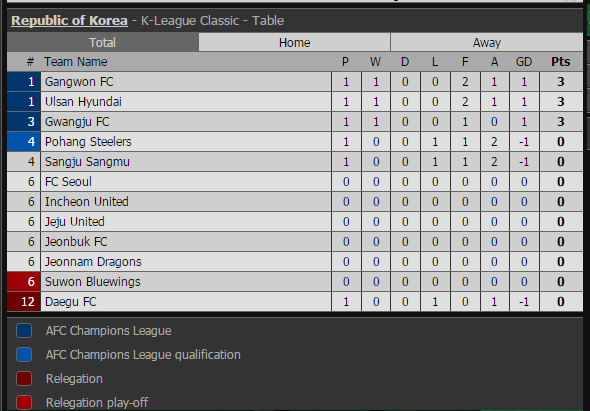Switch to the Total tab
Image resolution: width=590 pixels, height=411 pixels.
(103, 42)
